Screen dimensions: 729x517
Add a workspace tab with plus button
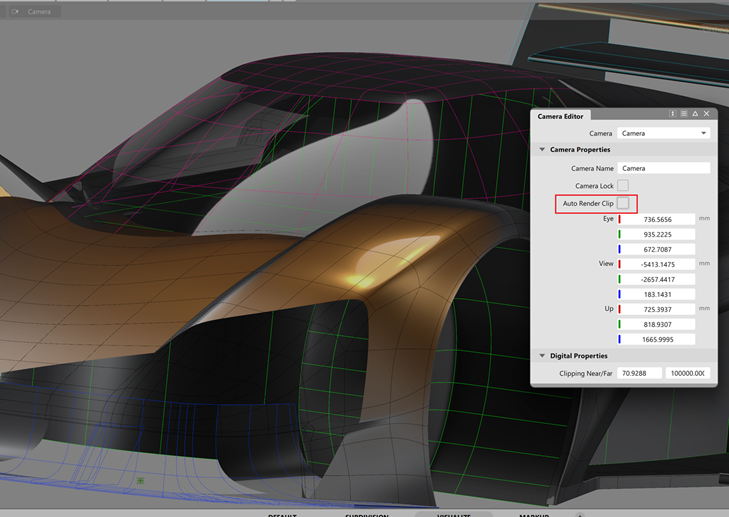pyautogui.click(x=580, y=515)
